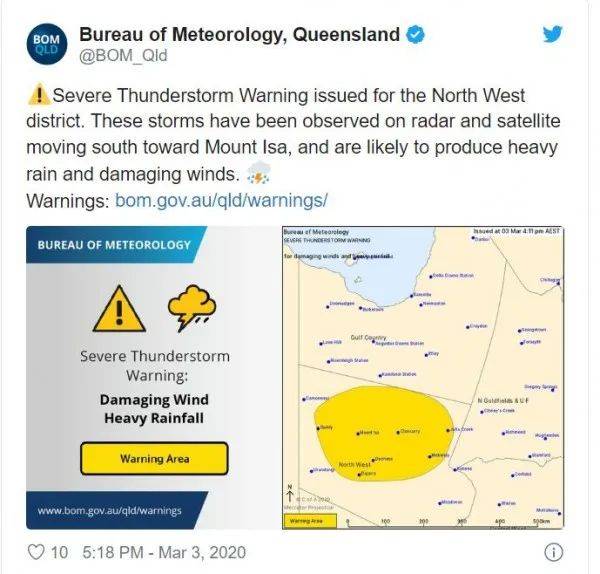Click the BUREAU OF METEOROLOGY banner header
Image resolution: width=600 pixels, height=574 pixels.
coord(116,245)
